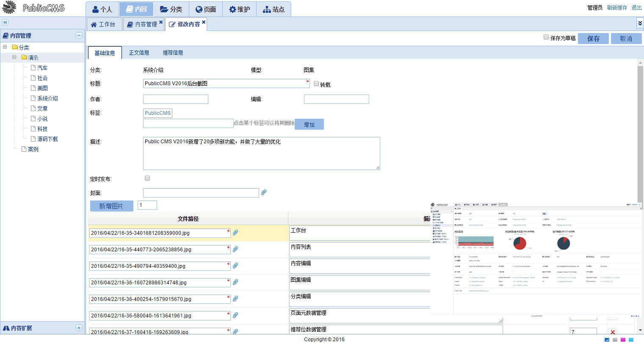Collapse the 演示 tree node
The height and width of the screenshot is (345, 644).
[x=14, y=57]
